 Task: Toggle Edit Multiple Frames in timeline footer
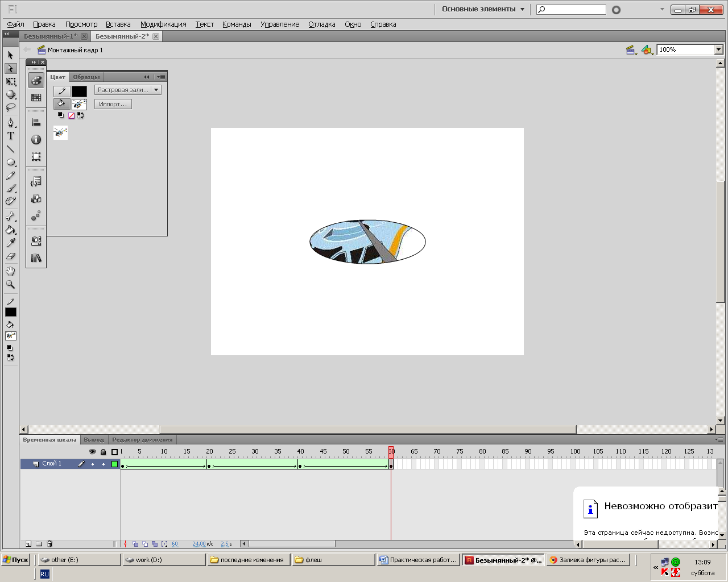tap(155, 544)
